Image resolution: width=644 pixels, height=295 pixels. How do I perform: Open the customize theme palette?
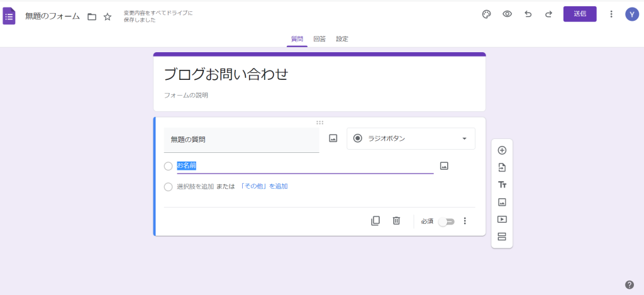click(486, 14)
